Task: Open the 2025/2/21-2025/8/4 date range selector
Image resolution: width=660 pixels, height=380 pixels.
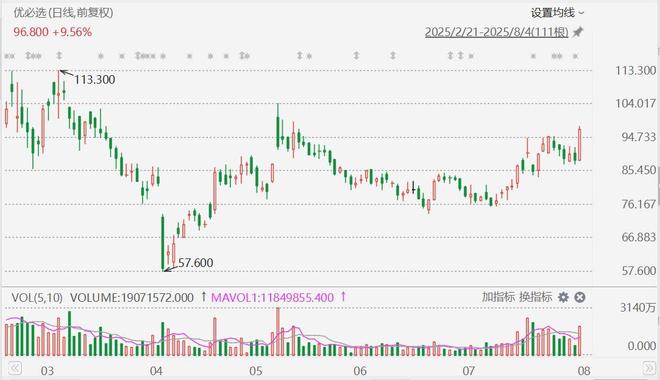Action: click(x=497, y=32)
